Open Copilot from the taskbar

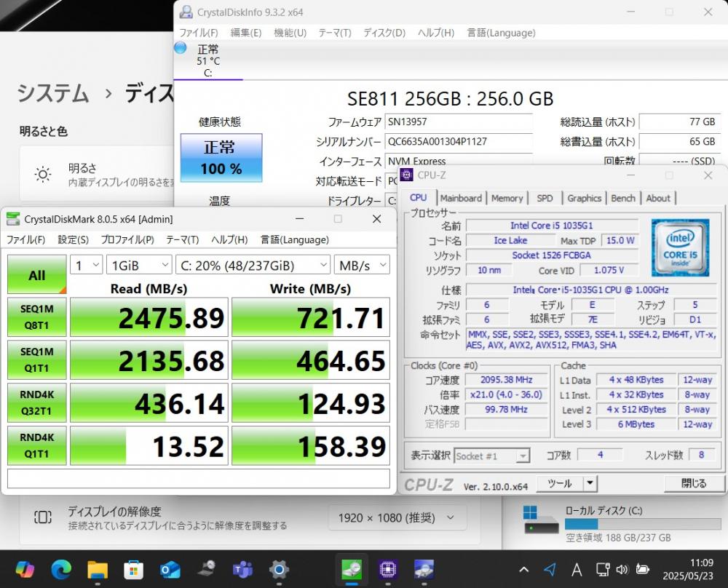coord(24,569)
